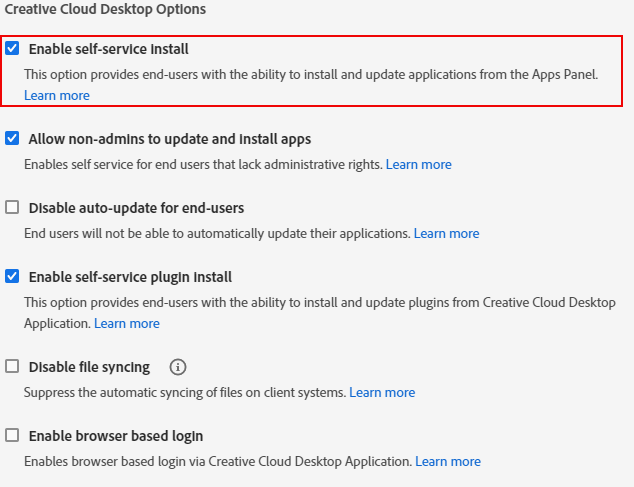Click the 'Enable browser based login' label

point(116,436)
